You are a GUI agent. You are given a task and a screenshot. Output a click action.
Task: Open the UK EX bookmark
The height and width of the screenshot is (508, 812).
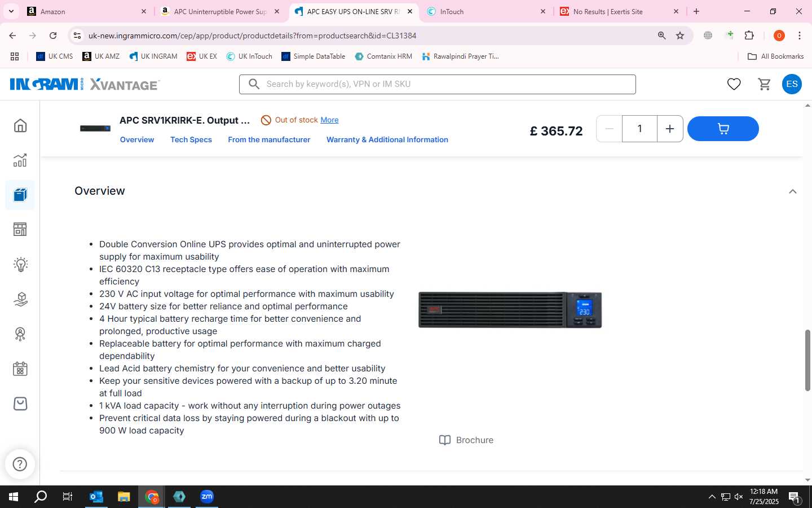coord(202,56)
